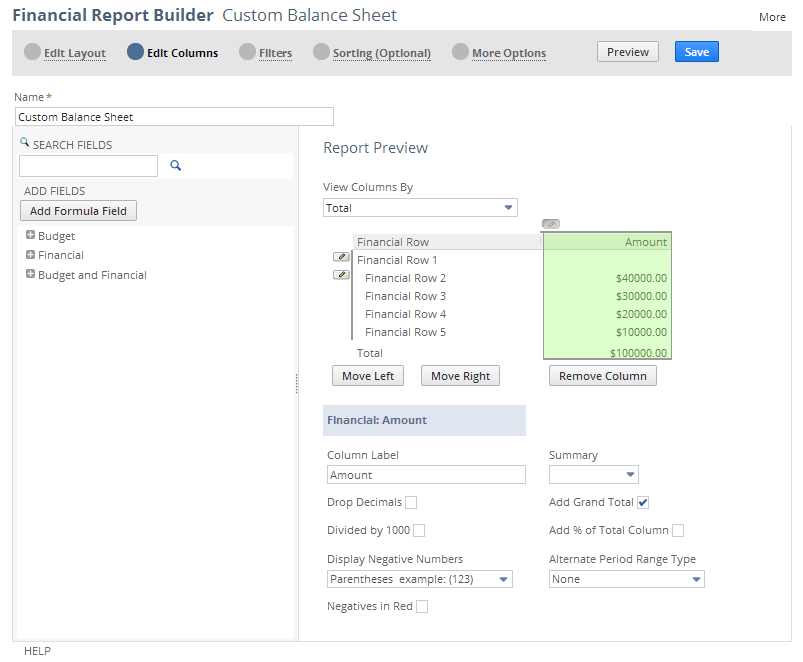Click the Filters step circle icon

point(247,52)
